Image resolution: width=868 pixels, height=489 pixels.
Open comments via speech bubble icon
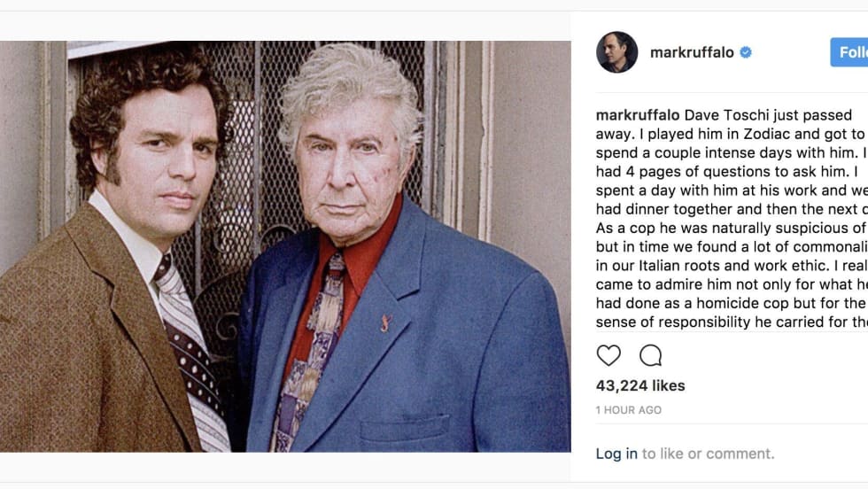(650, 355)
